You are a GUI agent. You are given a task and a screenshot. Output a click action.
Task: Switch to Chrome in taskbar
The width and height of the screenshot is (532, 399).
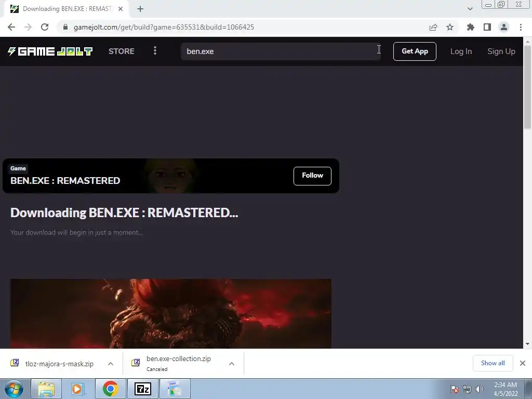[x=110, y=389]
